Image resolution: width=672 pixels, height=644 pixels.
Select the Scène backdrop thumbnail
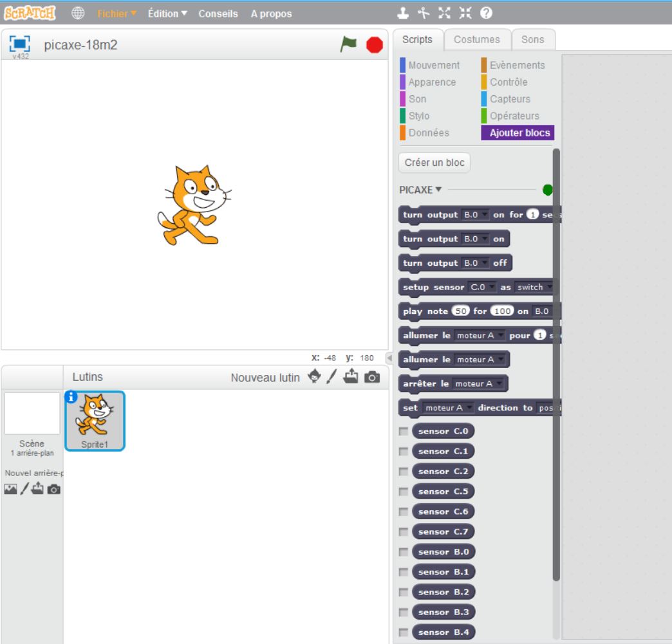[x=32, y=414]
